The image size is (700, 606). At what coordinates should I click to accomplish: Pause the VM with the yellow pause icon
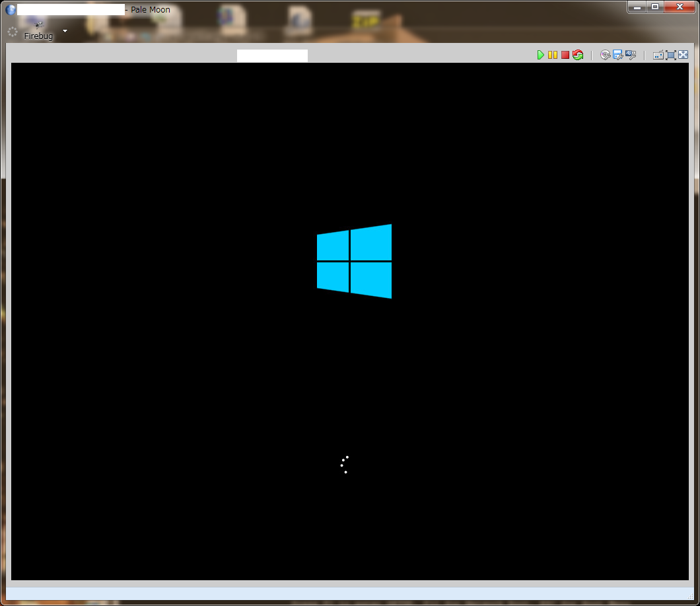(x=553, y=55)
